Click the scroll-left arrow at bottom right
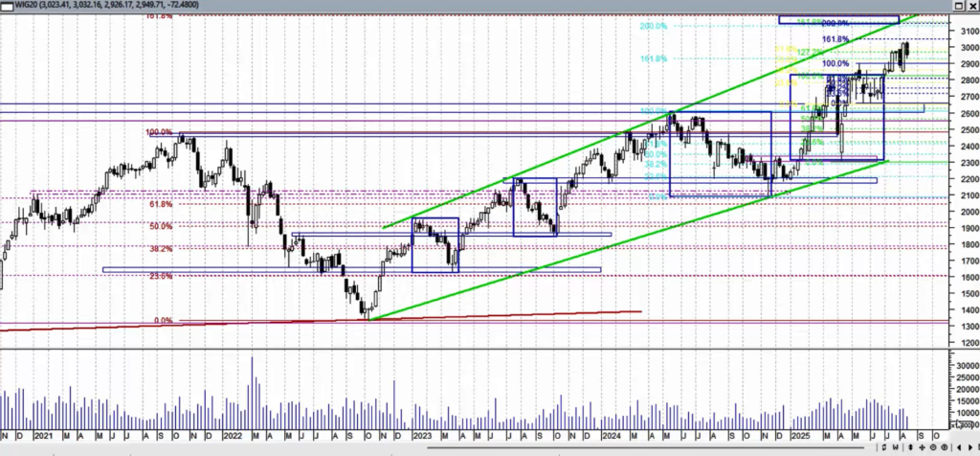The width and height of the screenshot is (980, 456). (960, 448)
